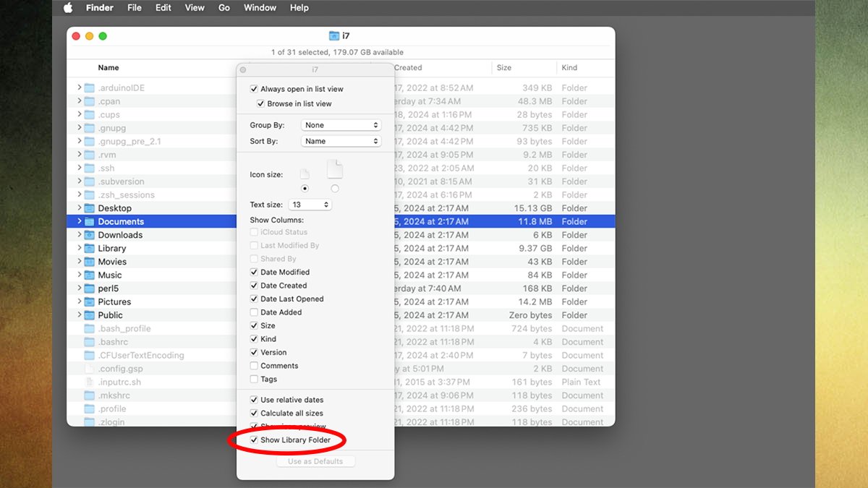The width and height of the screenshot is (868, 488).
Task: Sort by the Name column header
Action: tap(109, 68)
